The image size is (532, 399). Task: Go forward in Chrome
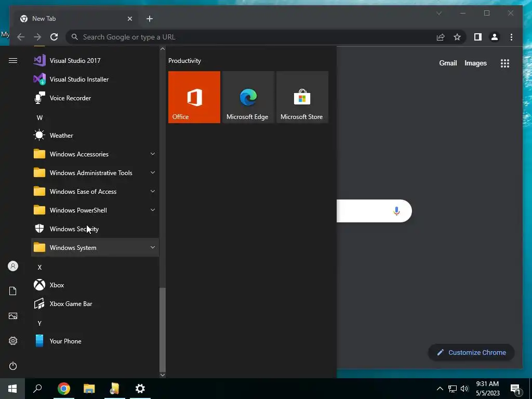tap(37, 37)
